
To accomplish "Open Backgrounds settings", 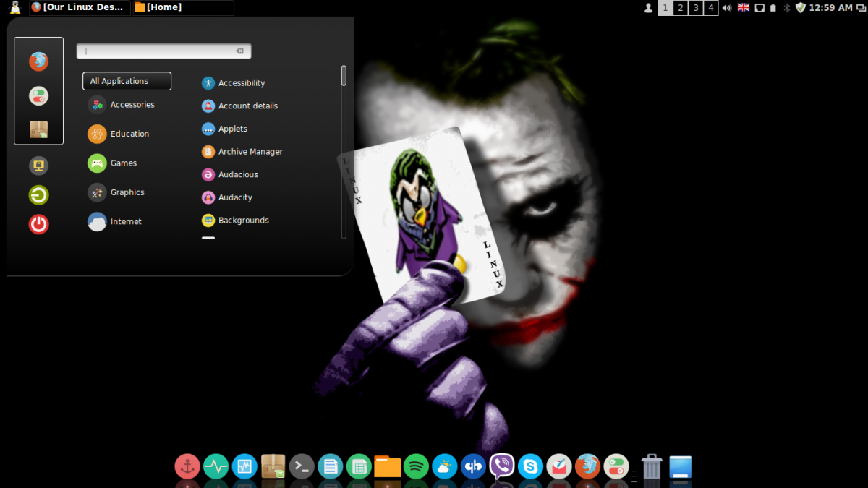I will (x=235, y=221).
